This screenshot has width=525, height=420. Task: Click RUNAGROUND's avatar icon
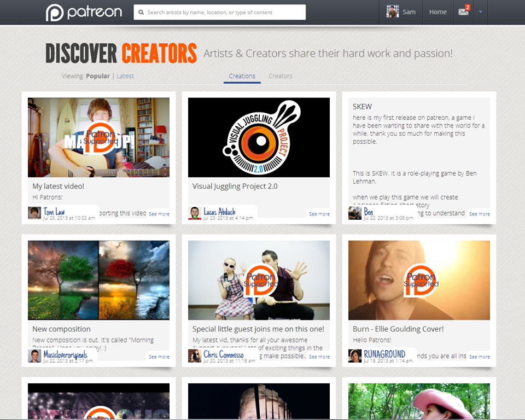pos(355,355)
